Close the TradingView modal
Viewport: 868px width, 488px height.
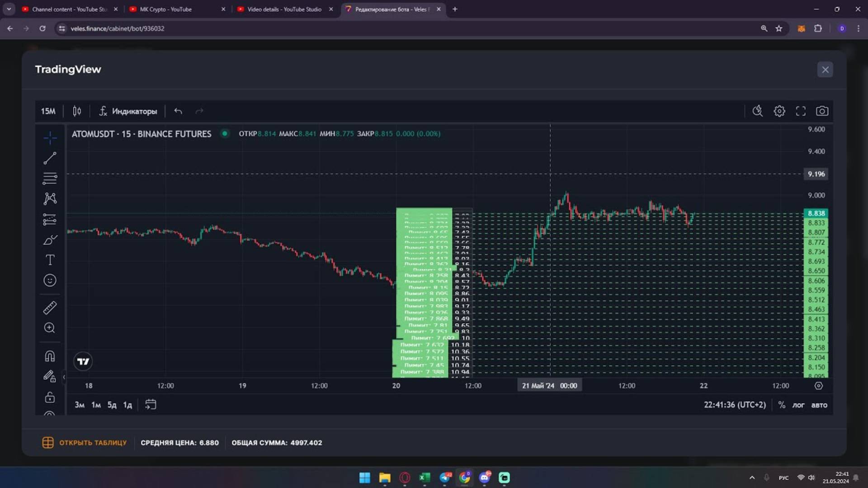(x=825, y=70)
